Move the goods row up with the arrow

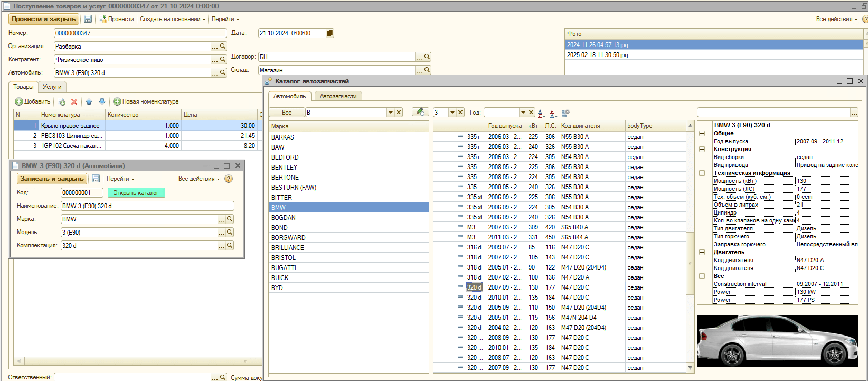[x=89, y=101]
